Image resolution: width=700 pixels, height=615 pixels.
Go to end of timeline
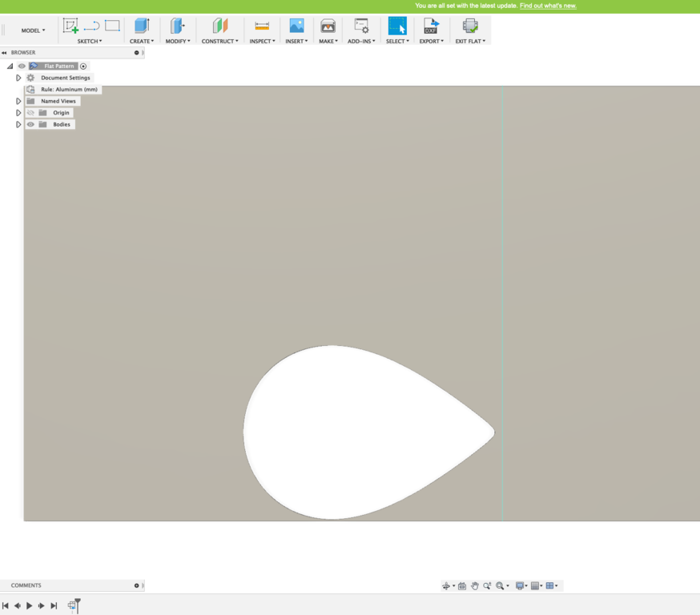tap(54, 605)
